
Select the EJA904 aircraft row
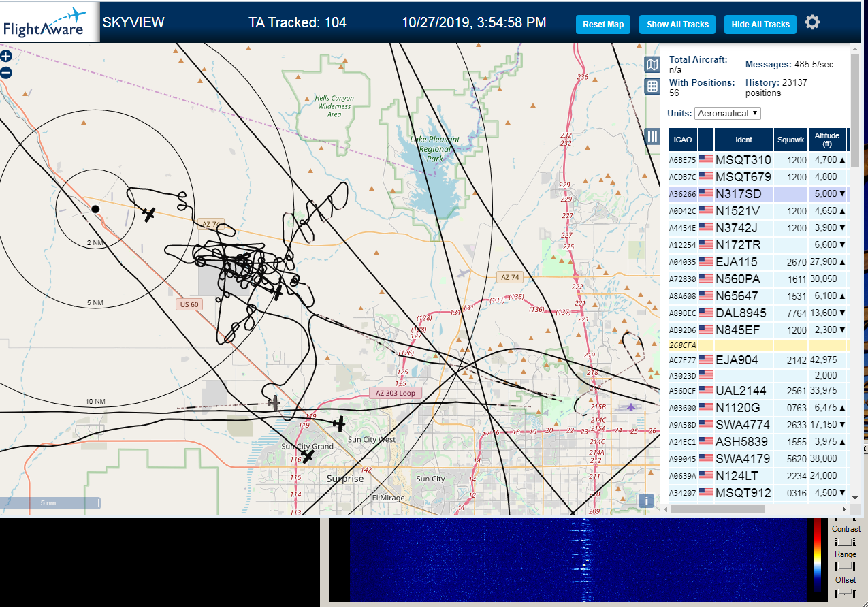pos(758,360)
